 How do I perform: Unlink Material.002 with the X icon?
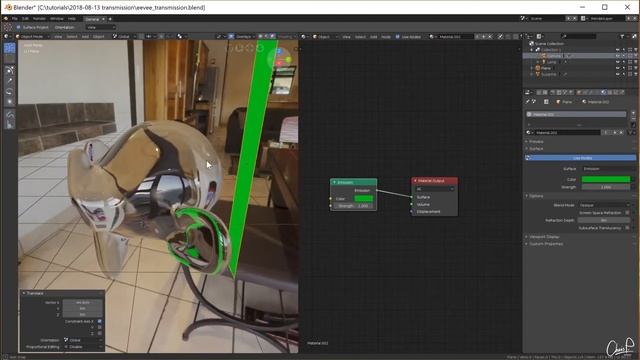click(622, 133)
